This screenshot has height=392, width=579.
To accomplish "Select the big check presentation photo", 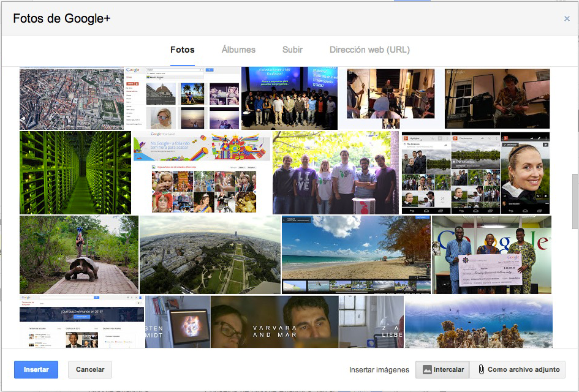I will [x=491, y=255].
